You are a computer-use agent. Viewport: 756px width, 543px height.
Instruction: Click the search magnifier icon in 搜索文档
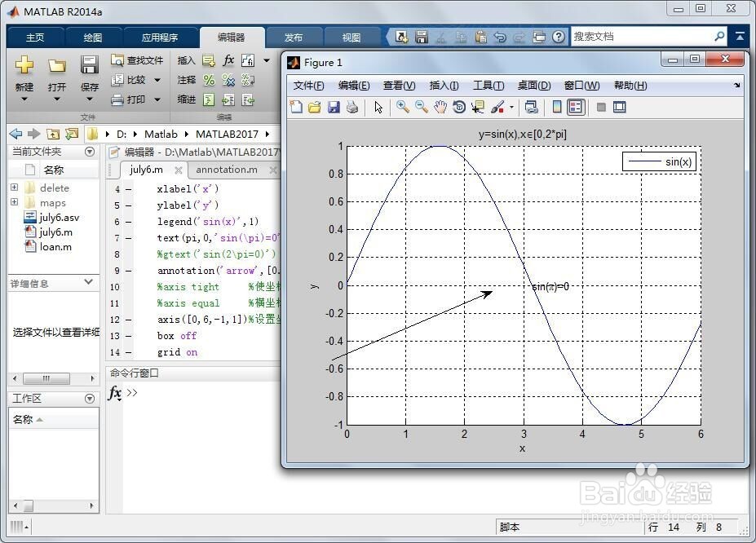(x=719, y=36)
